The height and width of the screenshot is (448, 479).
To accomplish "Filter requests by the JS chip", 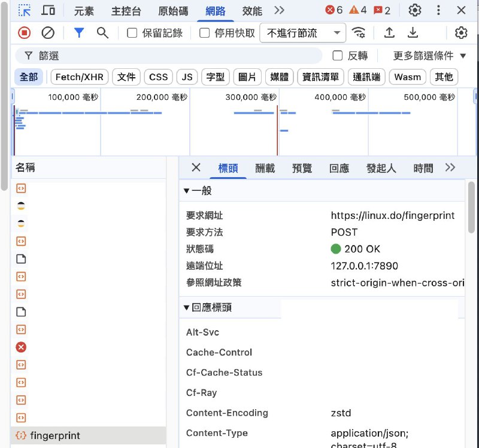I will pos(186,77).
